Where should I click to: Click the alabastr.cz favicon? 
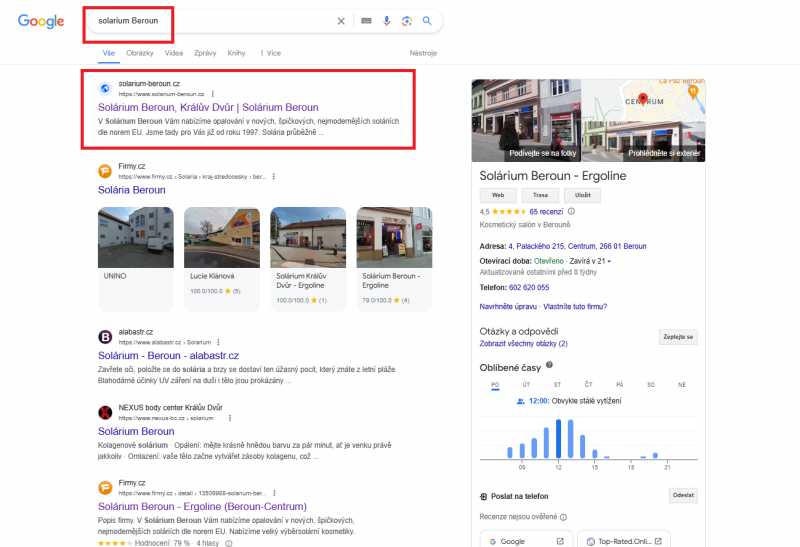pyautogui.click(x=105, y=337)
